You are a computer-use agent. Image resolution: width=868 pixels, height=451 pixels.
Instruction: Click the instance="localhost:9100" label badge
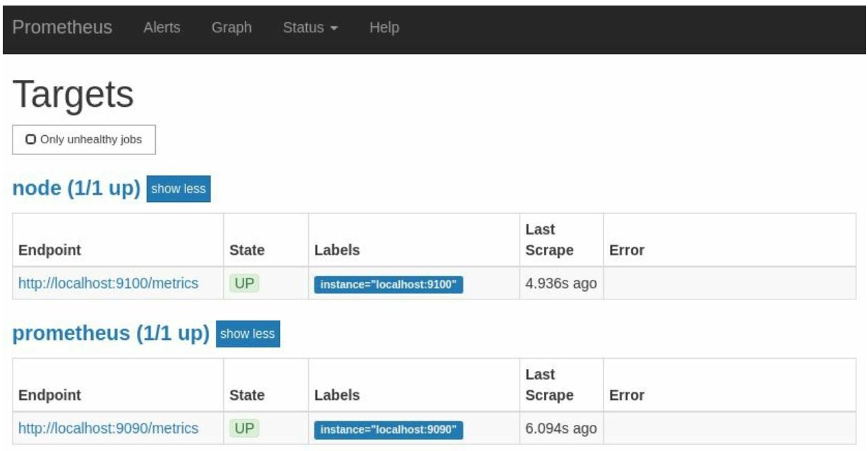coord(389,285)
